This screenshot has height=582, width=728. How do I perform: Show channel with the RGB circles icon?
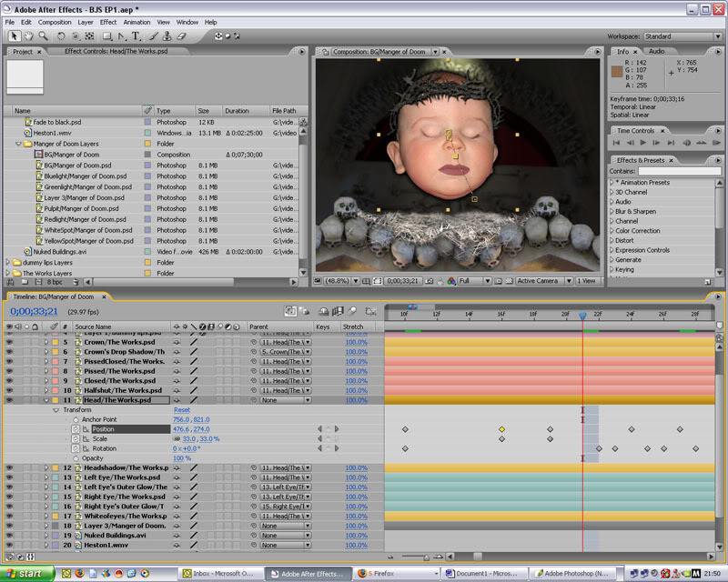tap(451, 281)
